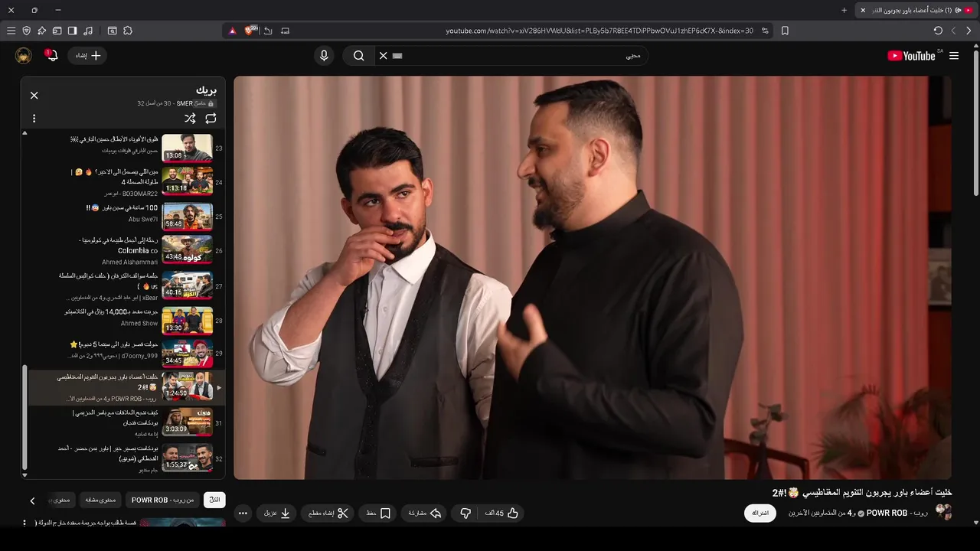
Task: Click the Brave Rewards triangle icon
Action: pyautogui.click(x=232, y=31)
